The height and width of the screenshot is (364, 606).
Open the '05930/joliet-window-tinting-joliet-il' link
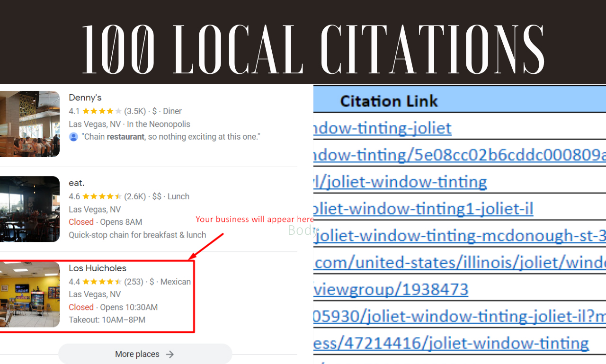tap(460, 316)
